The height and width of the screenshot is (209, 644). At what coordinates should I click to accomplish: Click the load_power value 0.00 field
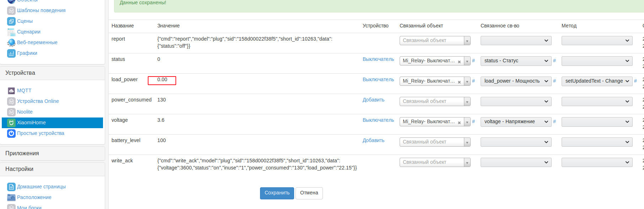click(162, 80)
